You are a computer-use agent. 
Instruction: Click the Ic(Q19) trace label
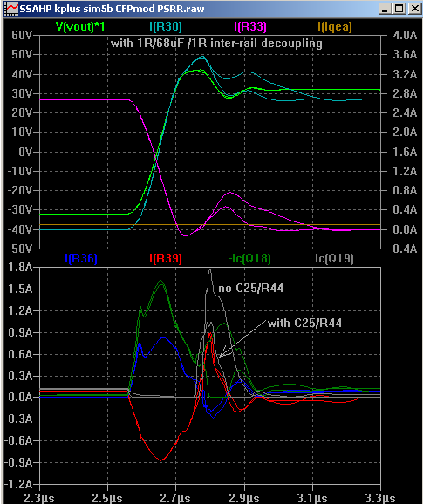(334, 258)
